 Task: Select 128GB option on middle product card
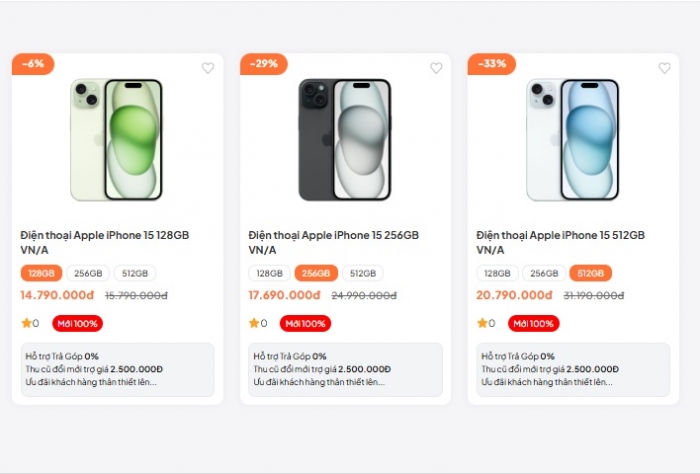point(269,273)
